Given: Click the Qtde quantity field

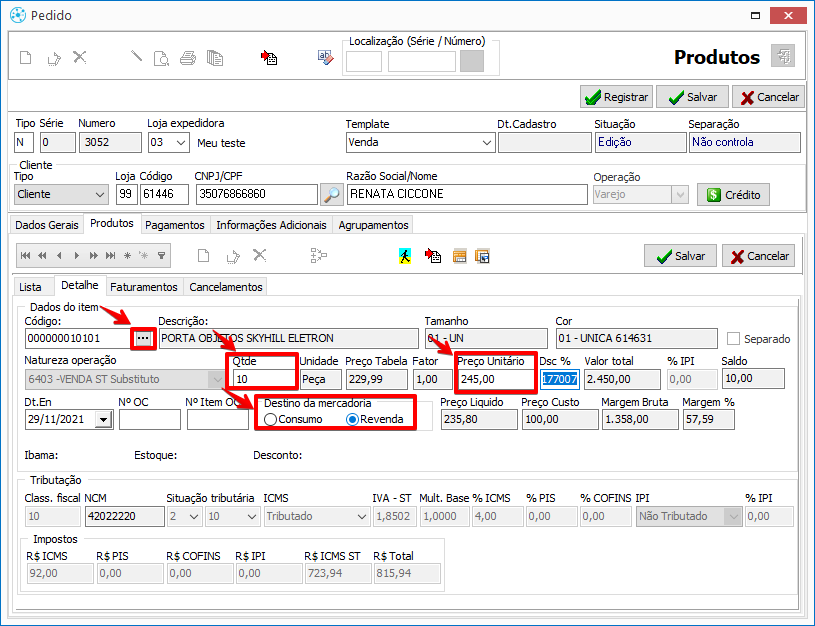Looking at the screenshot, I should (264, 380).
